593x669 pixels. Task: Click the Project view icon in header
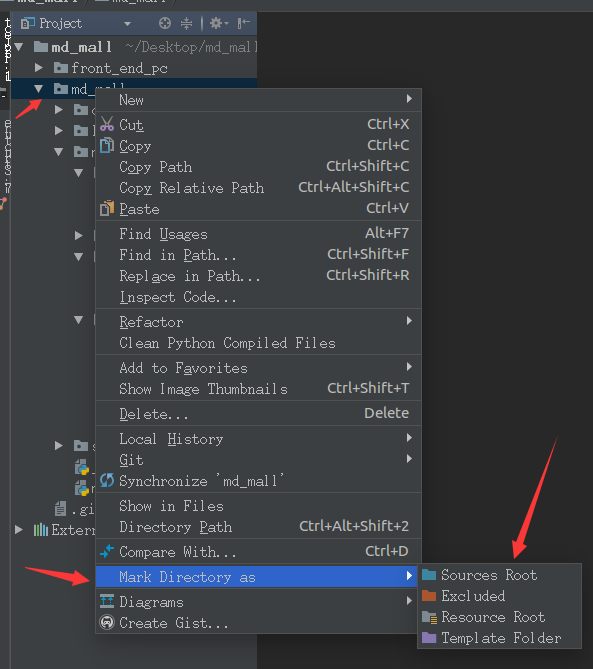27,23
